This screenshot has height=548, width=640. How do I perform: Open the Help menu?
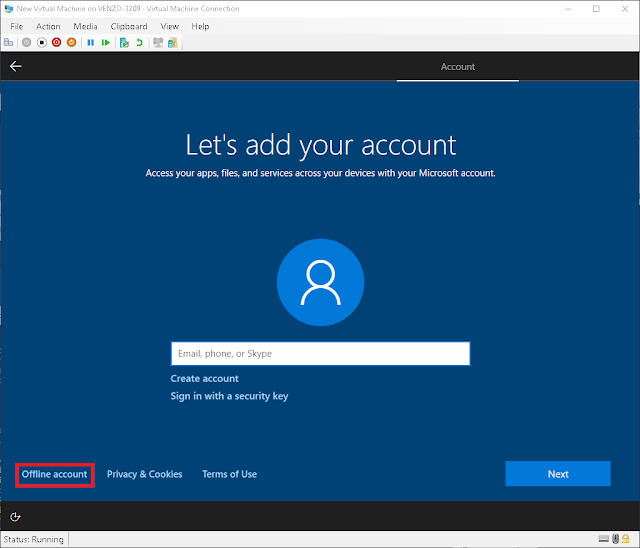pyautogui.click(x=200, y=27)
